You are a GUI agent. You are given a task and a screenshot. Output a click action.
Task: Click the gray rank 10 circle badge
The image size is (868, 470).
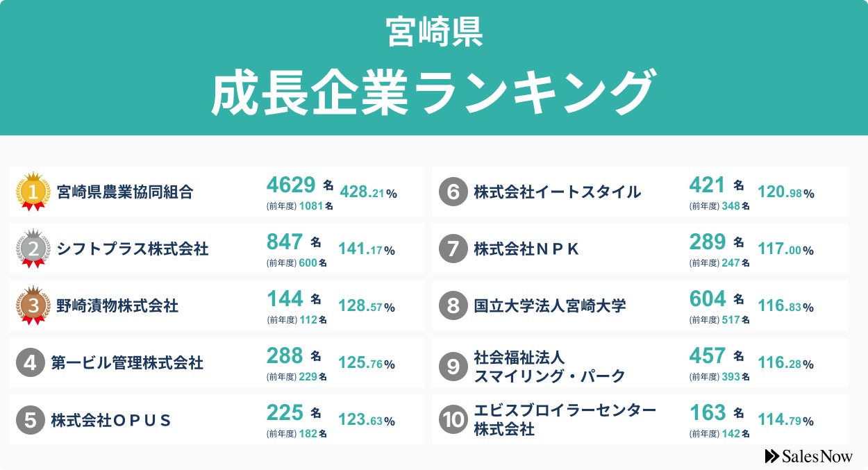coord(453,419)
